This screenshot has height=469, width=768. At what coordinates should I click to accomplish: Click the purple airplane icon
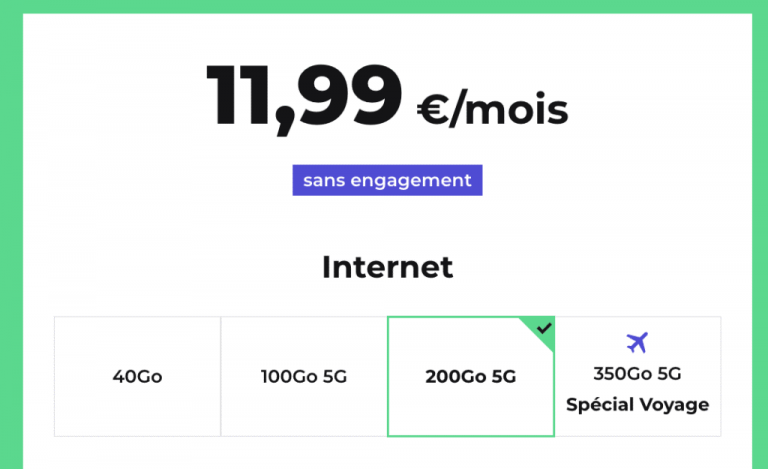637,343
